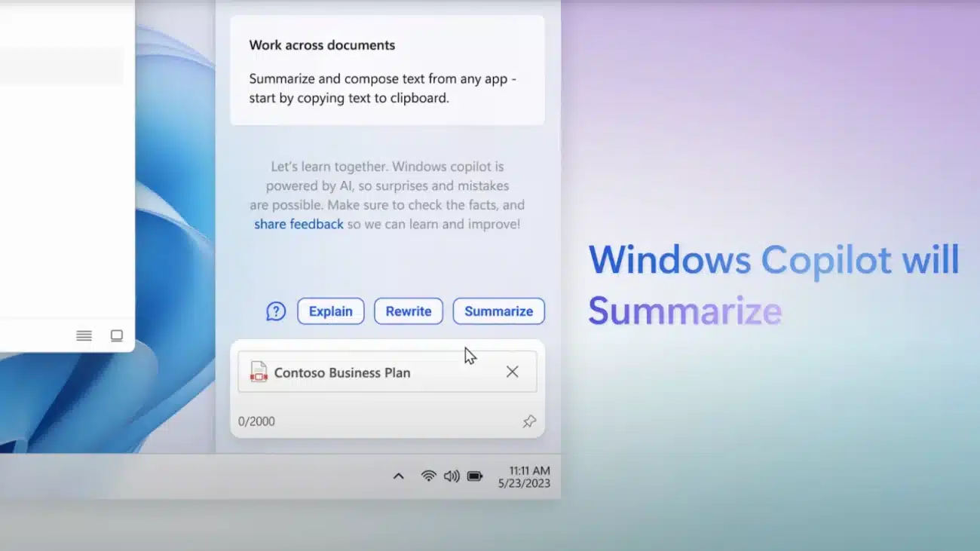The height and width of the screenshot is (551, 980).
Task: Click the Copilot AI disclaimer text
Action: pyautogui.click(x=387, y=185)
